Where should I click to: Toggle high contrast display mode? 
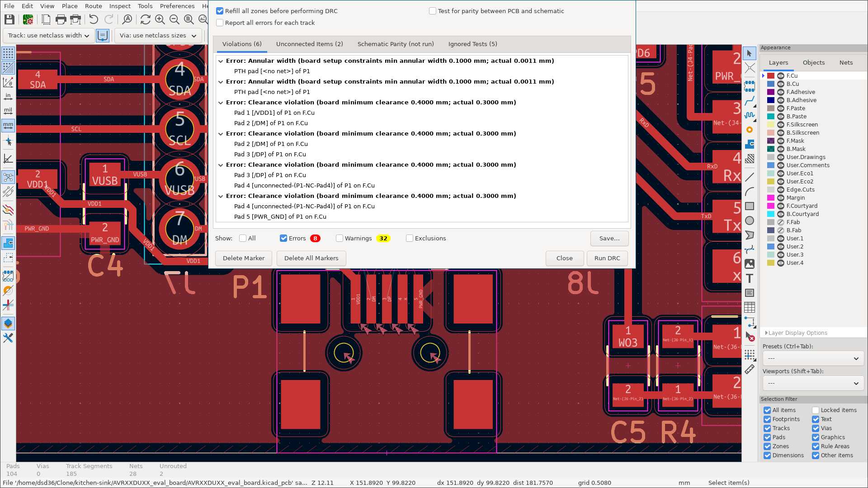click(x=8, y=323)
